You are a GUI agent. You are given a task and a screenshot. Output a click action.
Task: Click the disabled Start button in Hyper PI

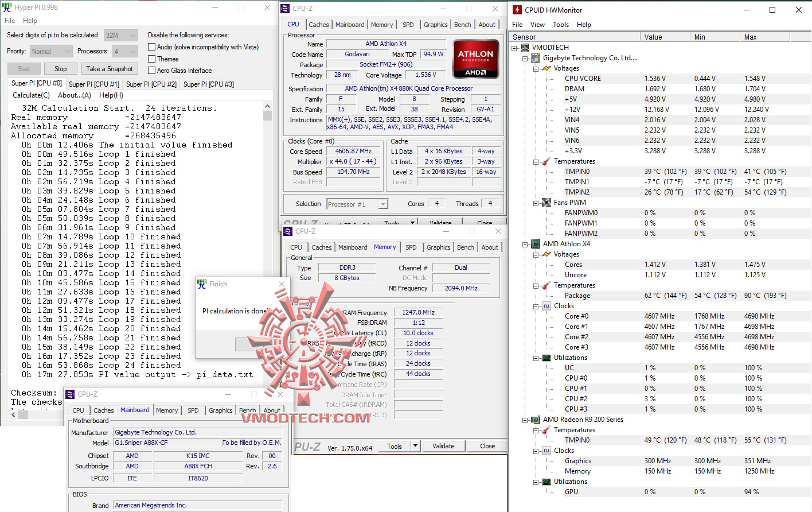24,69
